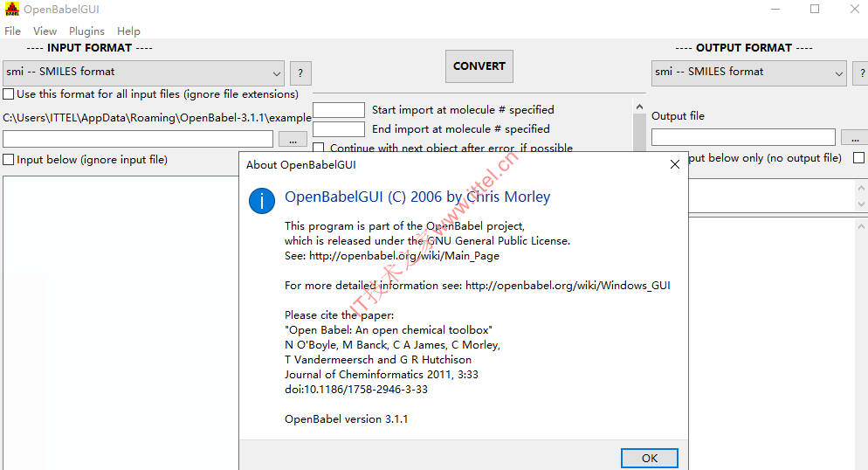Expand the input format SMILES dropdown
The height and width of the screenshot is (470, 868).
[144, 73]
